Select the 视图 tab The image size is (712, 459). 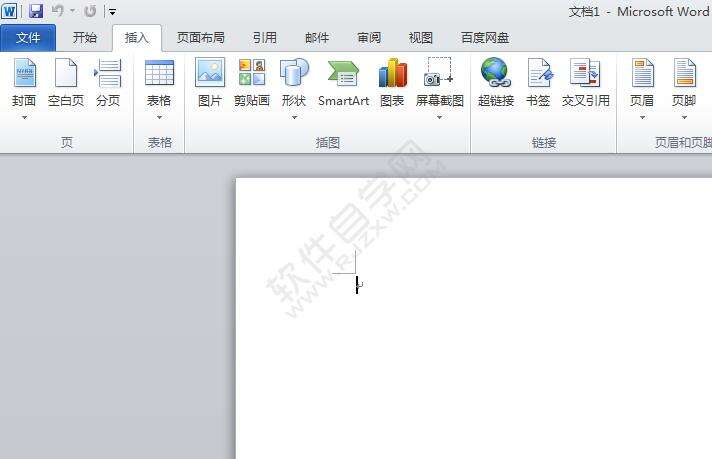point(420,38)
